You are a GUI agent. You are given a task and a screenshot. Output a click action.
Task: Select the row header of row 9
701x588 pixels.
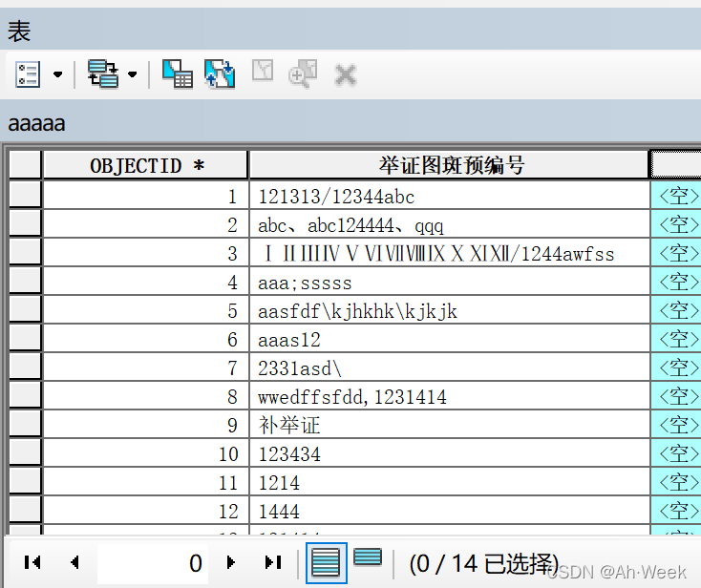tap(25, 423)
